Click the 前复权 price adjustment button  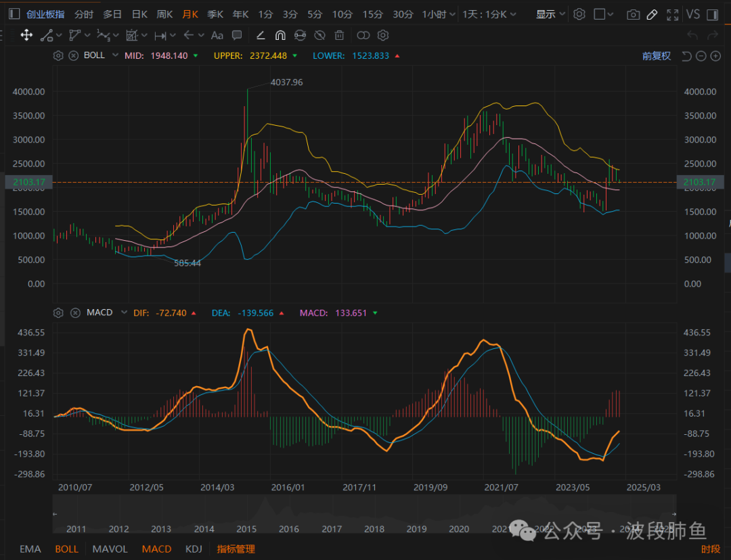tap(656, 56)
